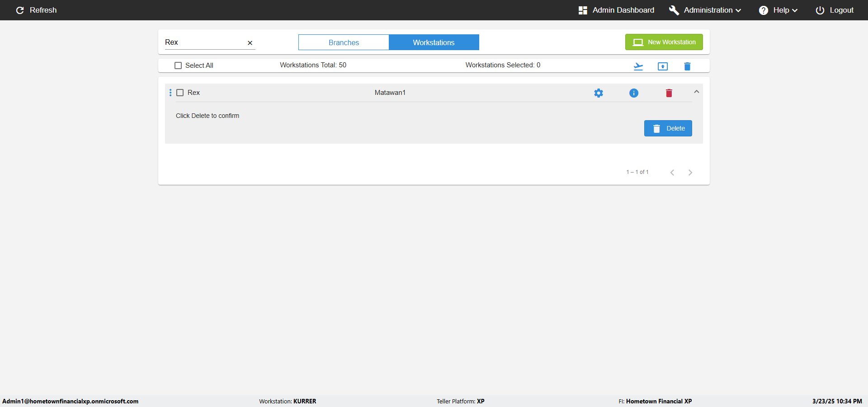Viewport: 868px width, 407px height.
Task: Click Teller Platform XP status entry
Action: tap(461, 401)
